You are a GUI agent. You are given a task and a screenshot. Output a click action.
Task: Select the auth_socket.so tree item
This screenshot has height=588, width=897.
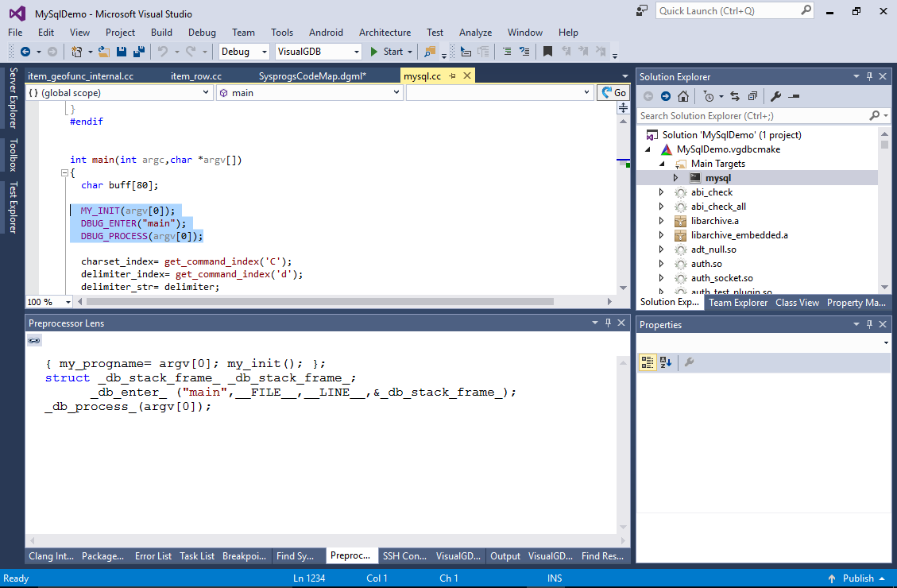(x=722, y=278)
